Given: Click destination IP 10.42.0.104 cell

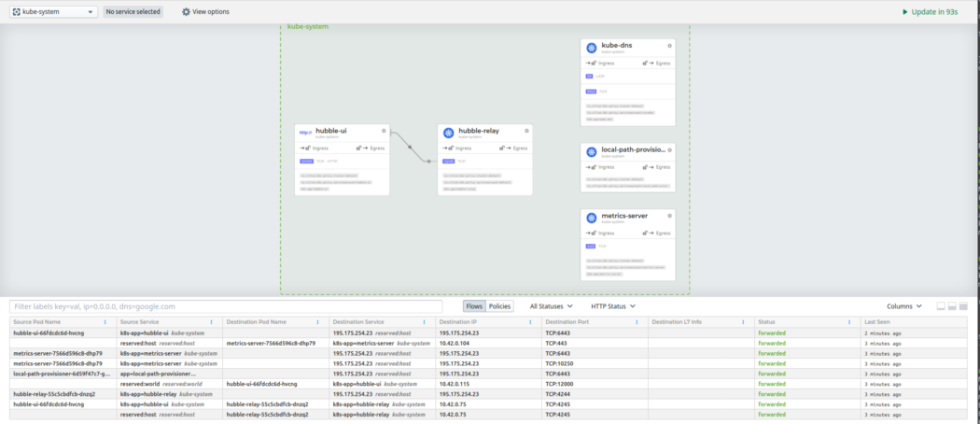Looking at the screenshot, I should click(x=489, y=344).
